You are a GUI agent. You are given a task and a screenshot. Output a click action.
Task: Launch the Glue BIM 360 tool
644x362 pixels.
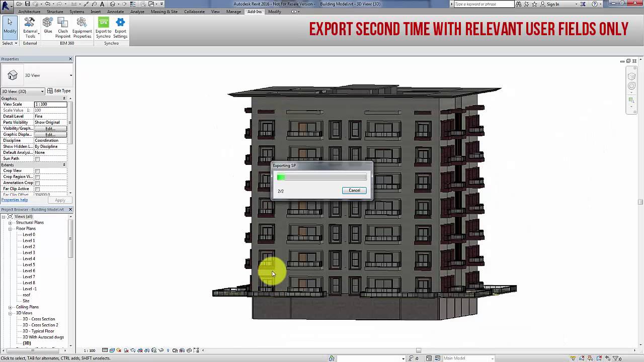pos(48,26)
